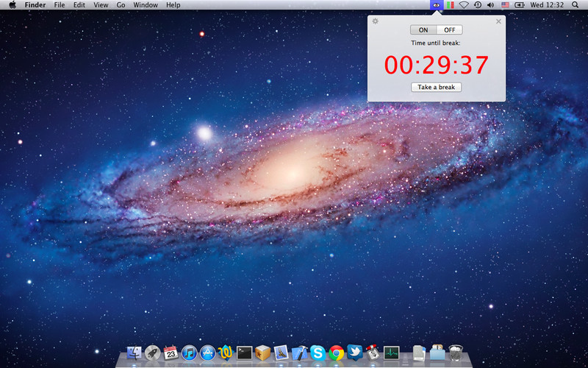
Task: Open the break timer settings gear
Action: tap(376, 21)
